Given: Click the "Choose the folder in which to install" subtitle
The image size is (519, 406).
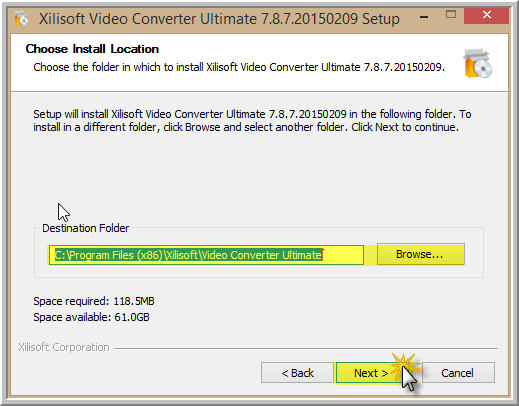Looking at the screenshot, I should (239, 67).
